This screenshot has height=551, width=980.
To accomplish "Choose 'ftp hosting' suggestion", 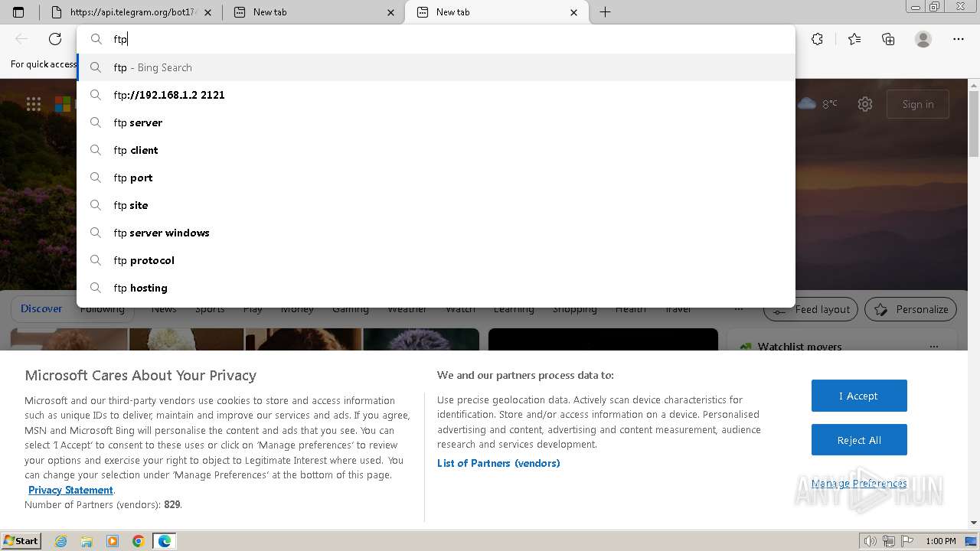I will pos(436,288).
